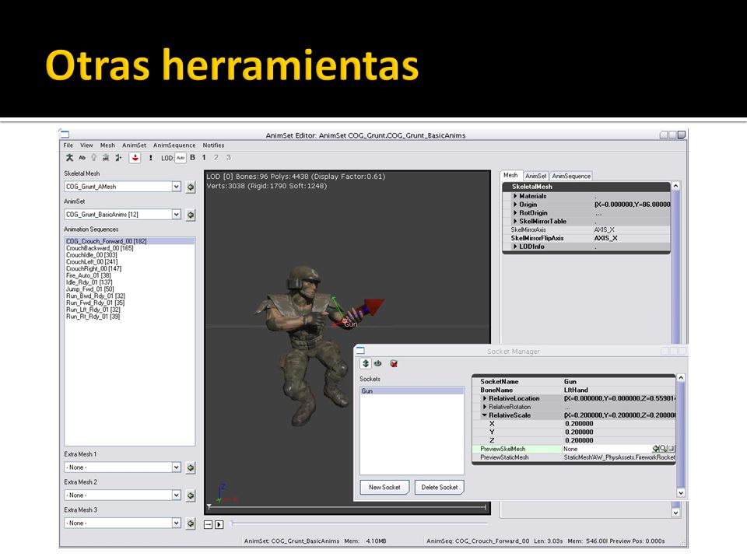Open Skeletal Mesh COG_Grunt_AMesh dropdown

(x=177, y=187)
